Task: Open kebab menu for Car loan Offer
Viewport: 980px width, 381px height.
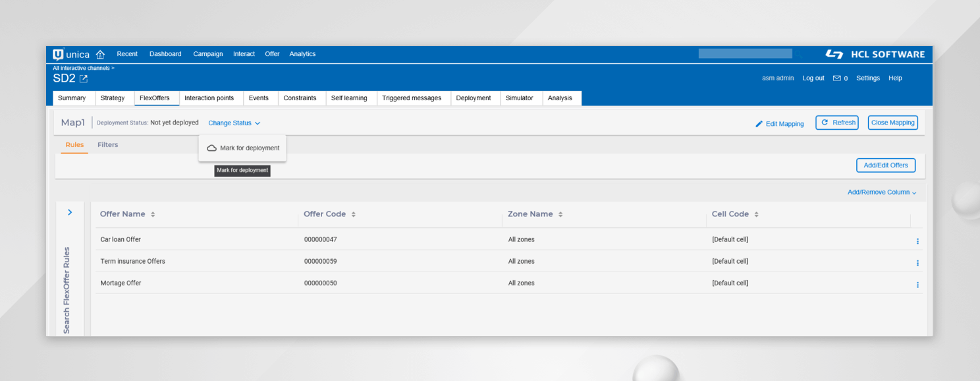Action: (917, 241)
